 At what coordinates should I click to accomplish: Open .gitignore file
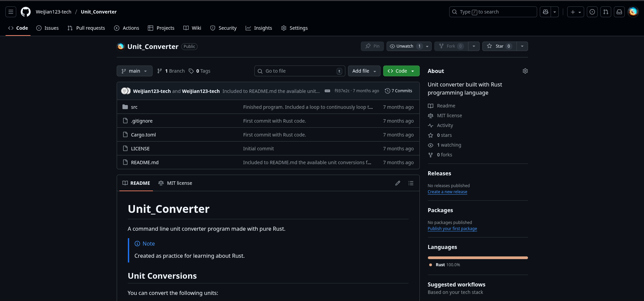coord(142,121)
